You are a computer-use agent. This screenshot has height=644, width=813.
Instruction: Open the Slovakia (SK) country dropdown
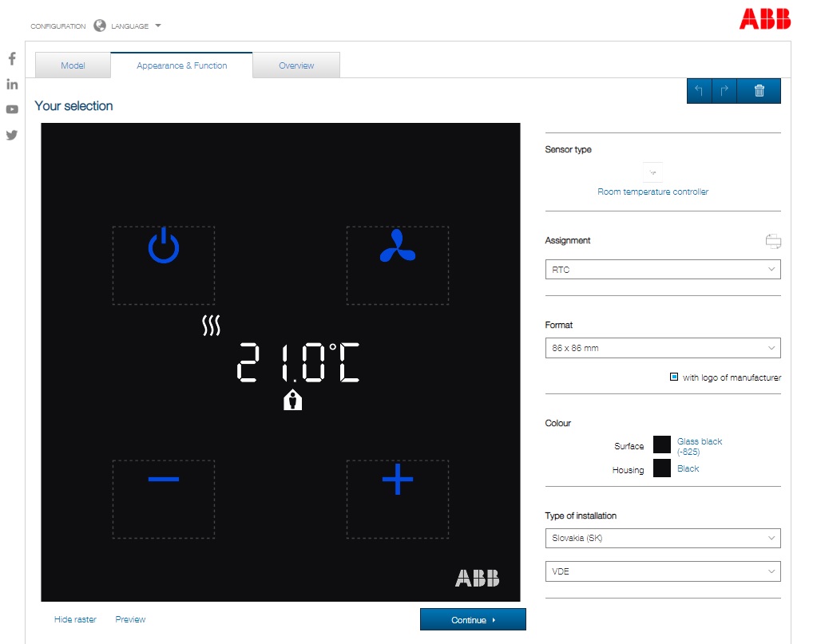[662, 538]
